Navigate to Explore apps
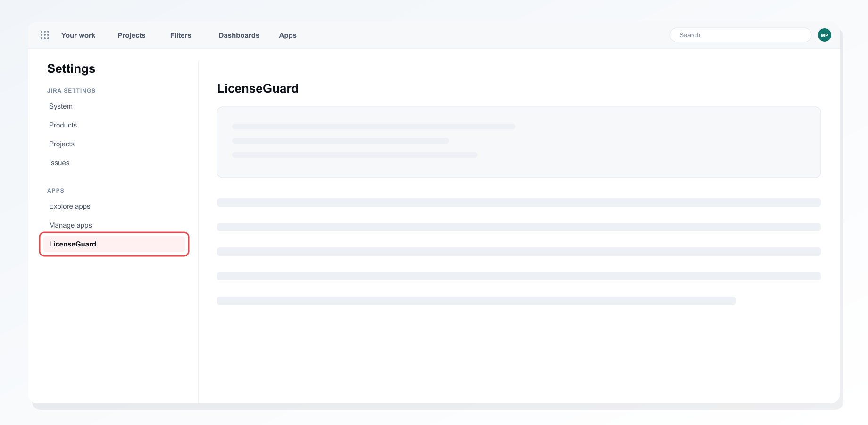 tap(69, 206)
